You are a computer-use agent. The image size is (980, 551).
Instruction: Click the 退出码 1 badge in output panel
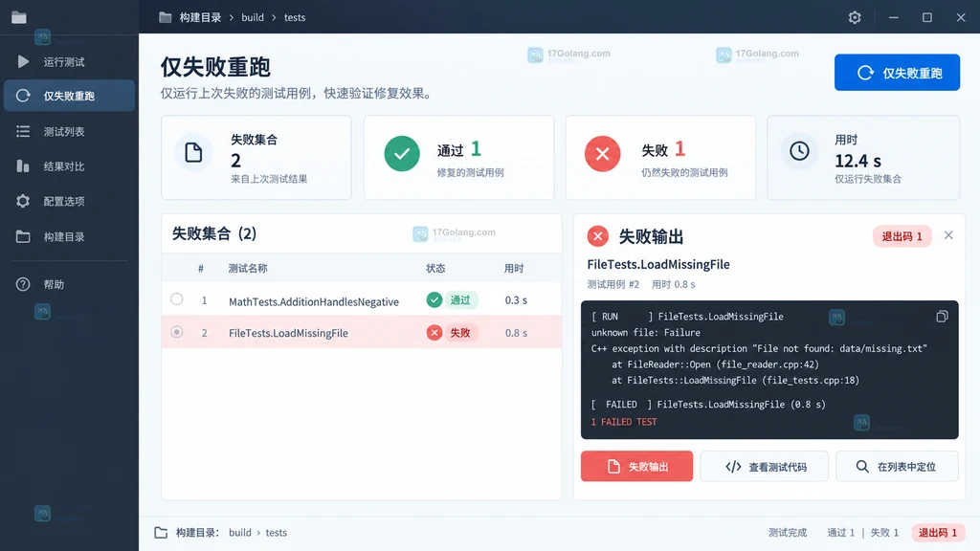902,236
